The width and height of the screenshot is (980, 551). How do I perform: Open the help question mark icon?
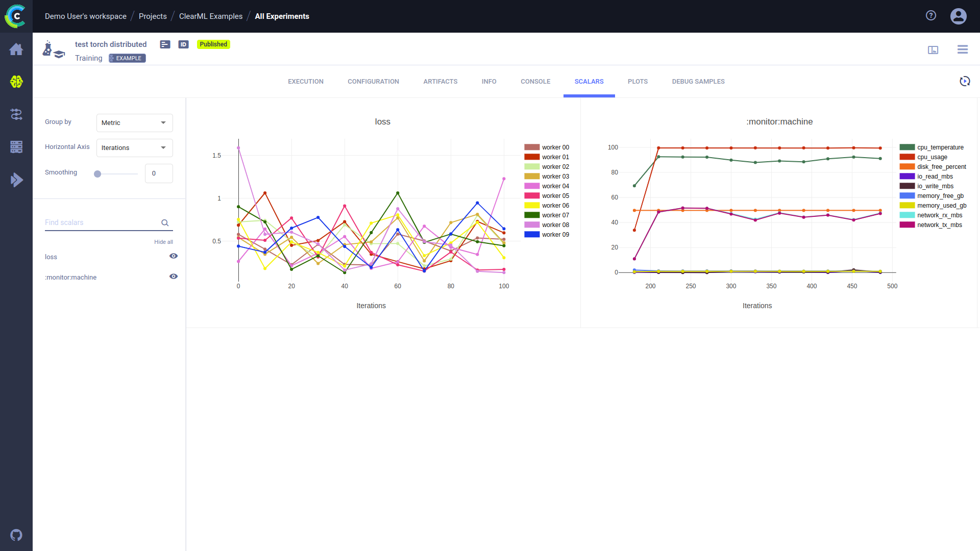[x=931, y=16]
